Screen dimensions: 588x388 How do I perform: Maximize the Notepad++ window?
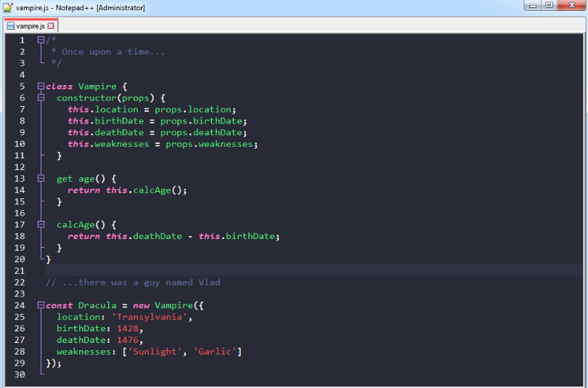click(x=549, y=5)
